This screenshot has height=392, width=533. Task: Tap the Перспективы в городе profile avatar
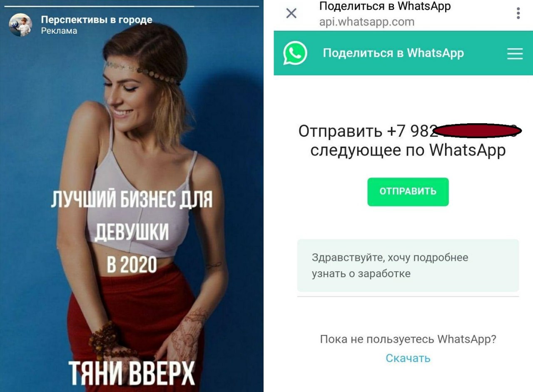20,25
